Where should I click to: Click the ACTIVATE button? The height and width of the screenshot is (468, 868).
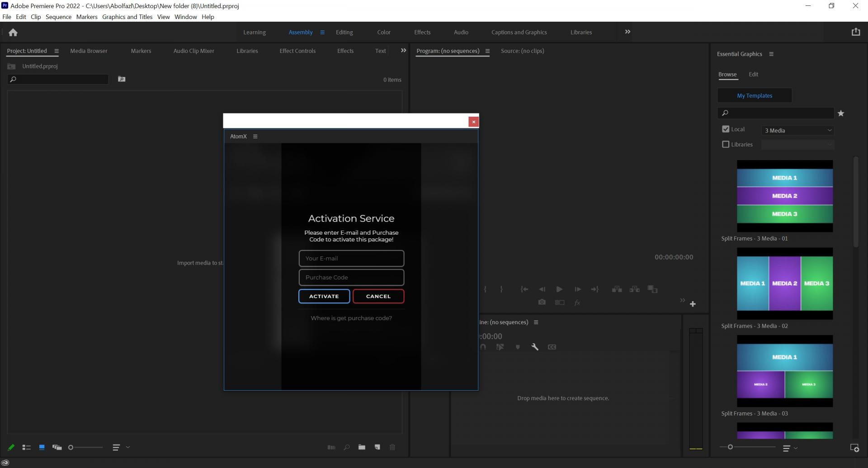[x=324, y=296]
